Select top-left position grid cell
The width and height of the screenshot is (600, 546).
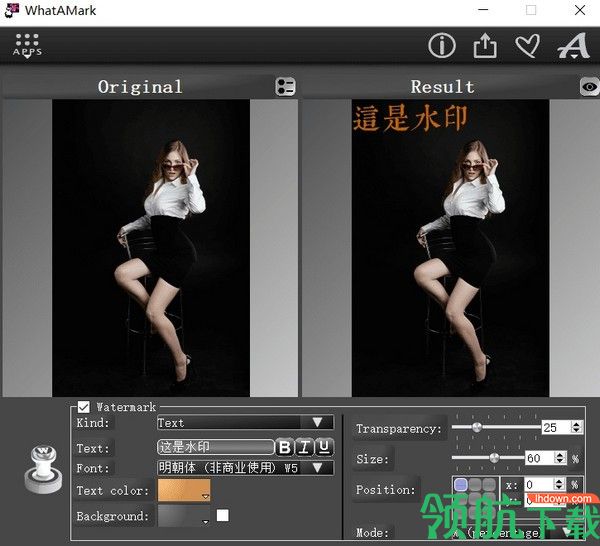tap(461, 484)
